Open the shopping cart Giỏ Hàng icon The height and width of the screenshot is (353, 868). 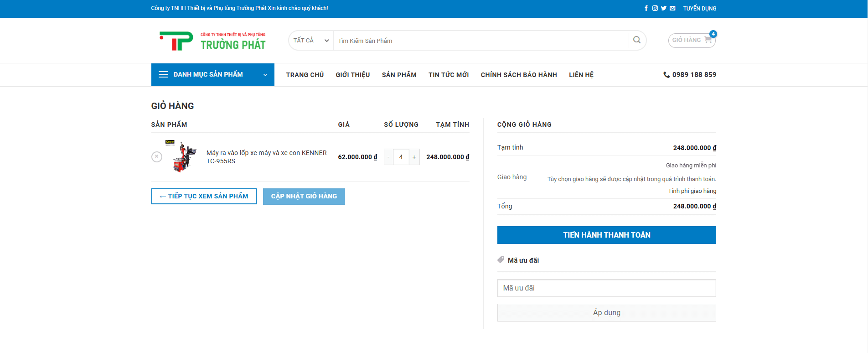click(x=692, y=40)
